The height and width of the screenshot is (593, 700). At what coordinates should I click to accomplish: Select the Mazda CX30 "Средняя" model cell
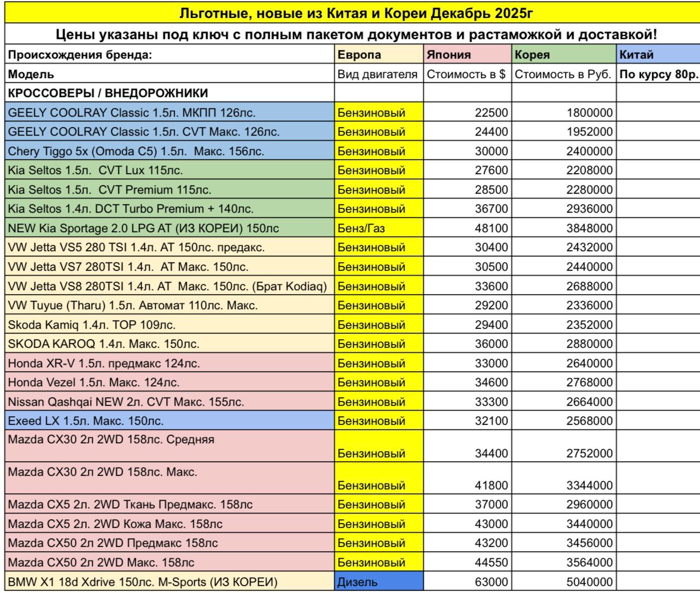pos(169,446)
